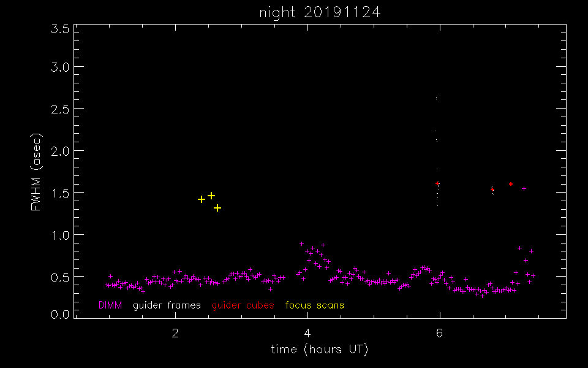Click the red "guider cubes" legend label
This screenshot has width=588, height=368.
coord(243,305)
